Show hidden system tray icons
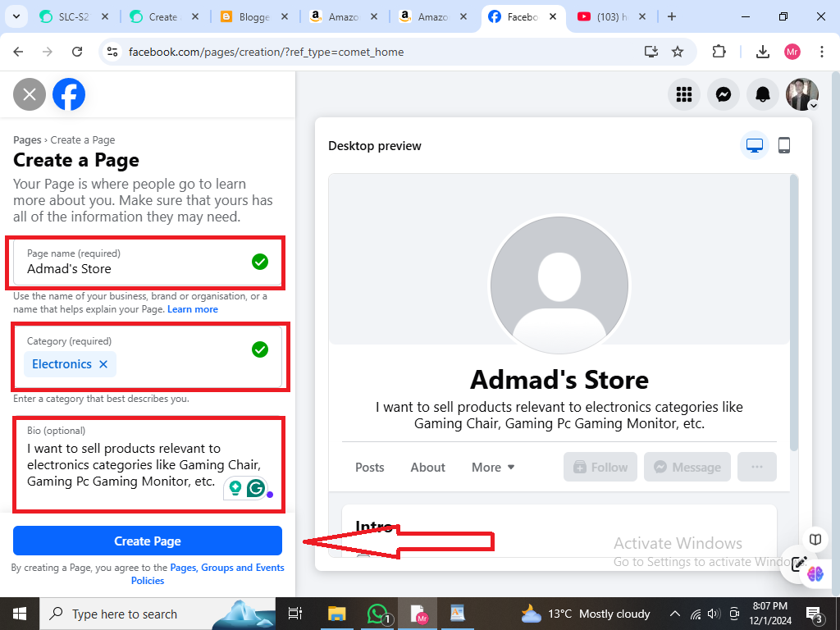The image size is (840, 630). tap(675, 614)
